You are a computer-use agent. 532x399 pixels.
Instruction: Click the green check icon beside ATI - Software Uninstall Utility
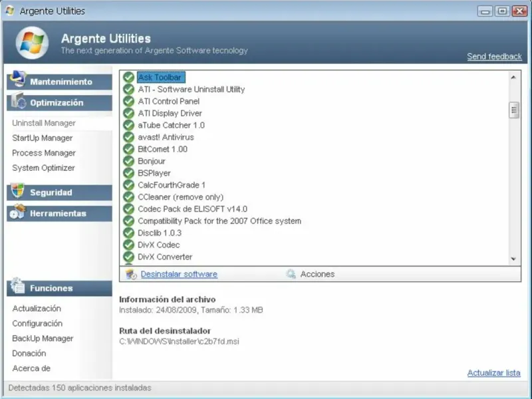tap(128, 89)
